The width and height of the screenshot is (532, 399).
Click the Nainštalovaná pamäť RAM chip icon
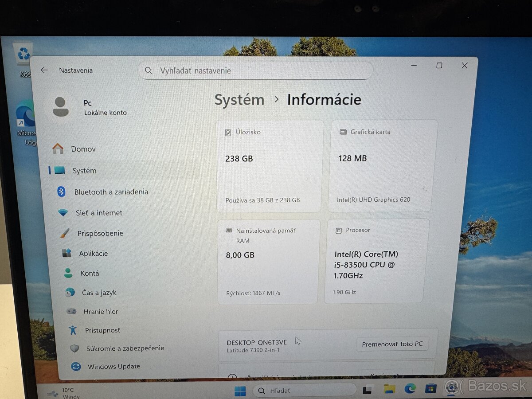229,230
